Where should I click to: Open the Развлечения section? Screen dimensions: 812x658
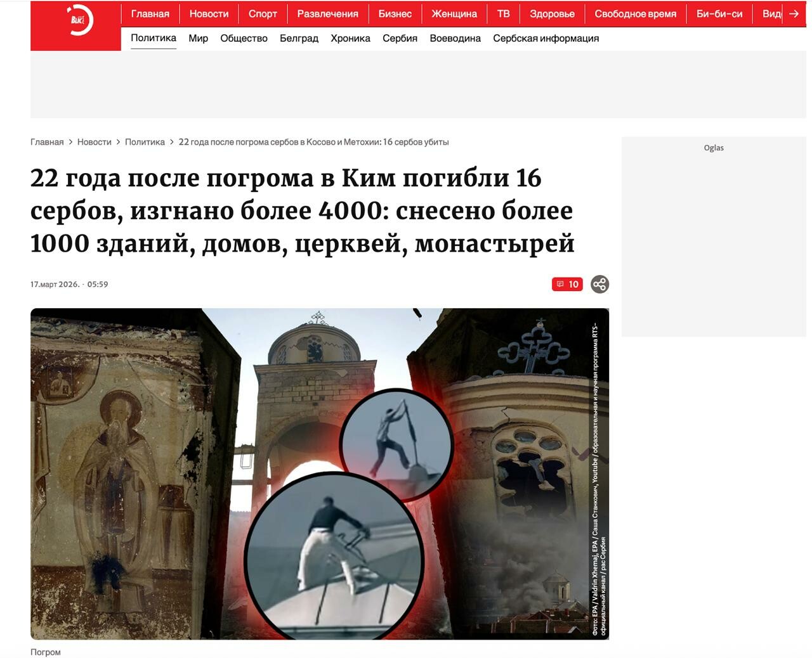[327, 14]
